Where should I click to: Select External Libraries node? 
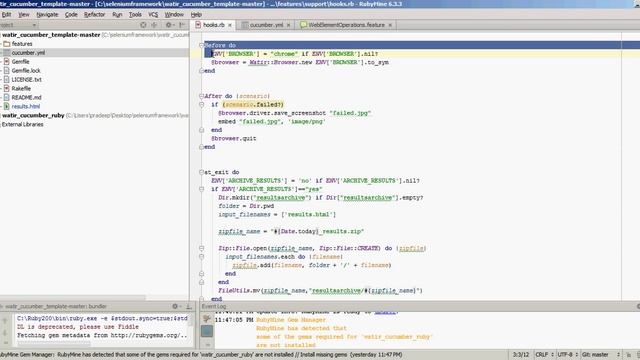22,124
